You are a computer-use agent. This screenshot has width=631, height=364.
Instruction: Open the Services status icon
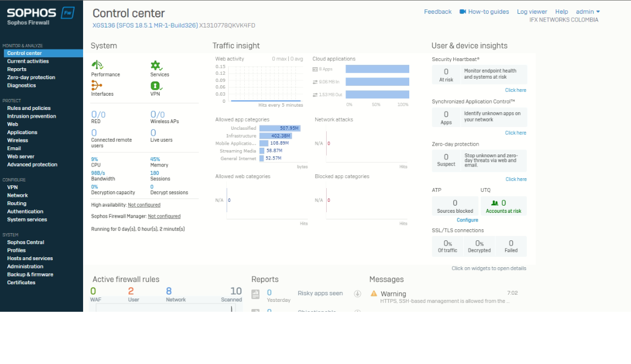[x=156, y=65]
